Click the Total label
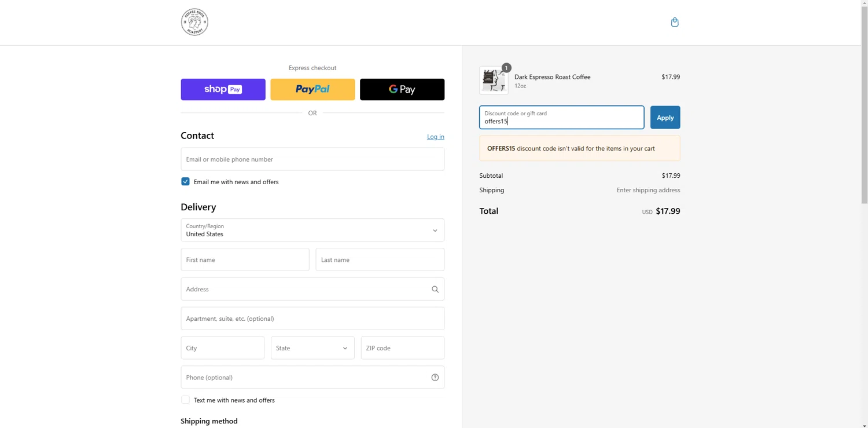The width and height of the screenshot is (868, 428). (x=489, y=211)
